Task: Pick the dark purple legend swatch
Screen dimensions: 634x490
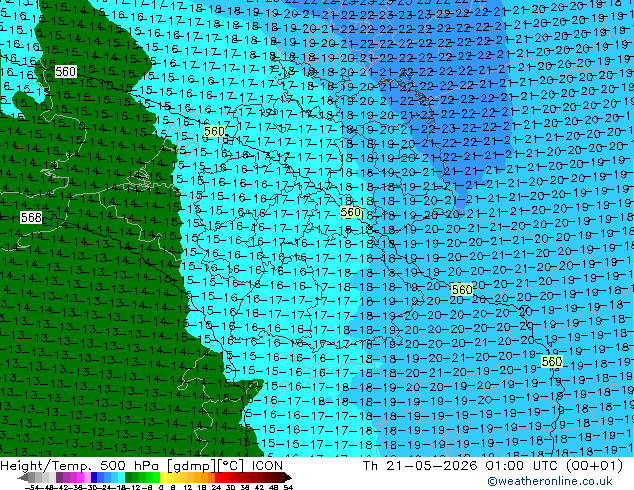Action: (59, 478)
